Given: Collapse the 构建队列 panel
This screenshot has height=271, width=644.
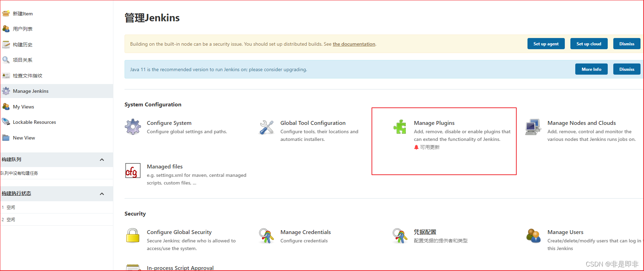Looking at the screenshot, I should pos(102,160).
